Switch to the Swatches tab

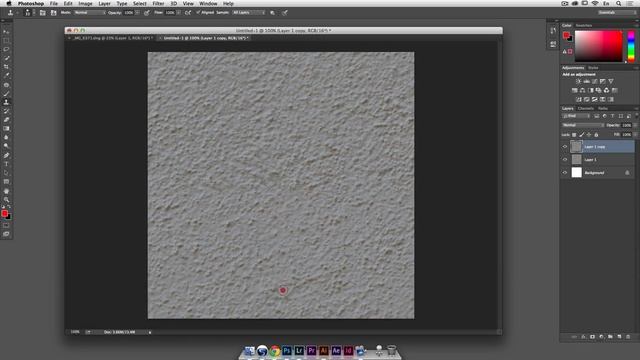[584, 25]
